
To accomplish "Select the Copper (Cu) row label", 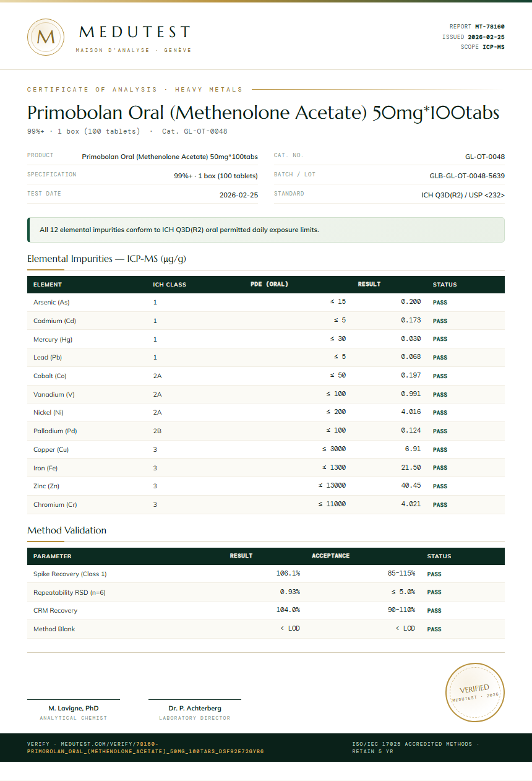I will (x=51, y=449).
